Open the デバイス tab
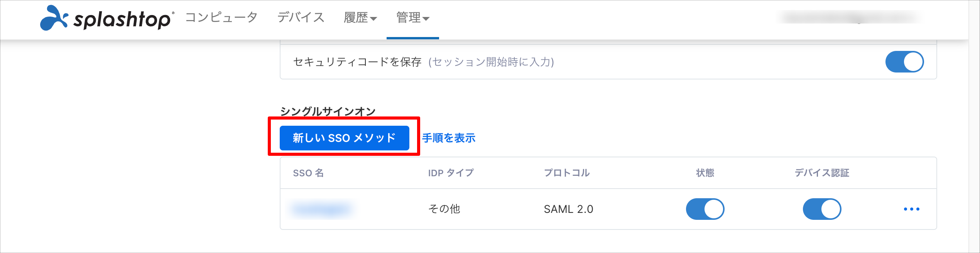This screenshot has height=253, width=980. [x=301, y=17]
